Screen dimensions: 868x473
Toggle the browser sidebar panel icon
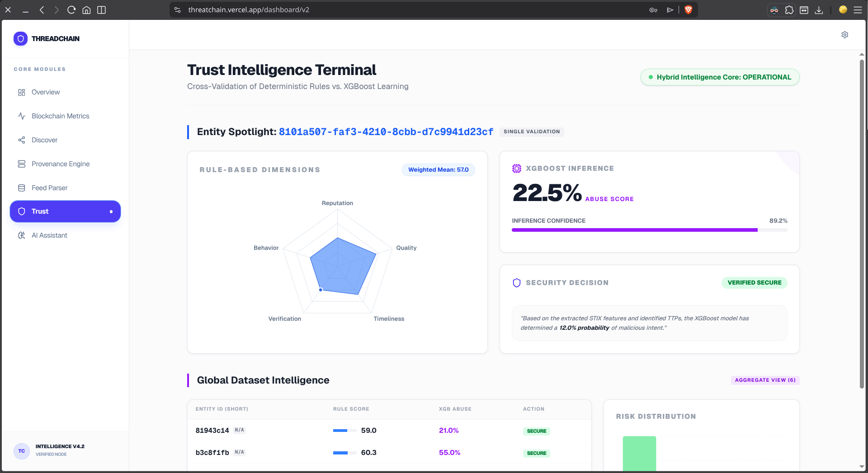click(x=101, y=10)
